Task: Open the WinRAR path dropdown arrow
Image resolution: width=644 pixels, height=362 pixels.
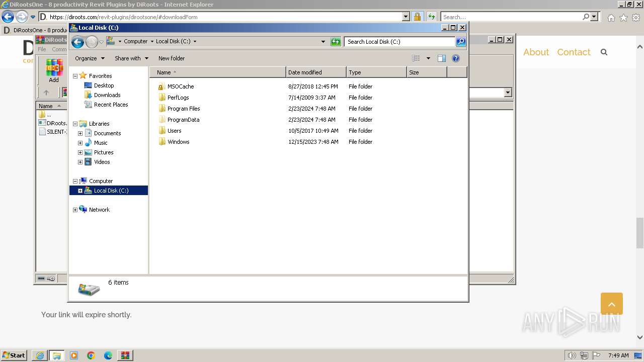Action: click(508, 93)
